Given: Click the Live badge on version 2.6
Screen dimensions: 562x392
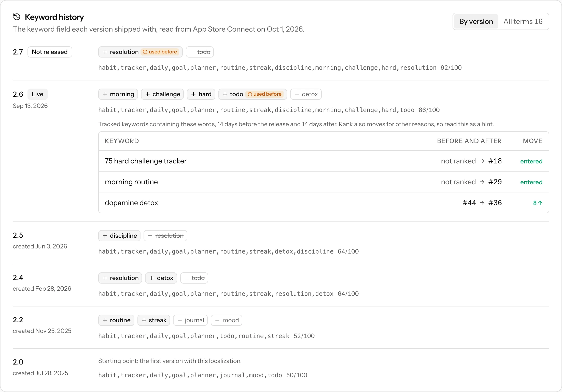Looking at the screenshot, I should click(x=37, y=94).
